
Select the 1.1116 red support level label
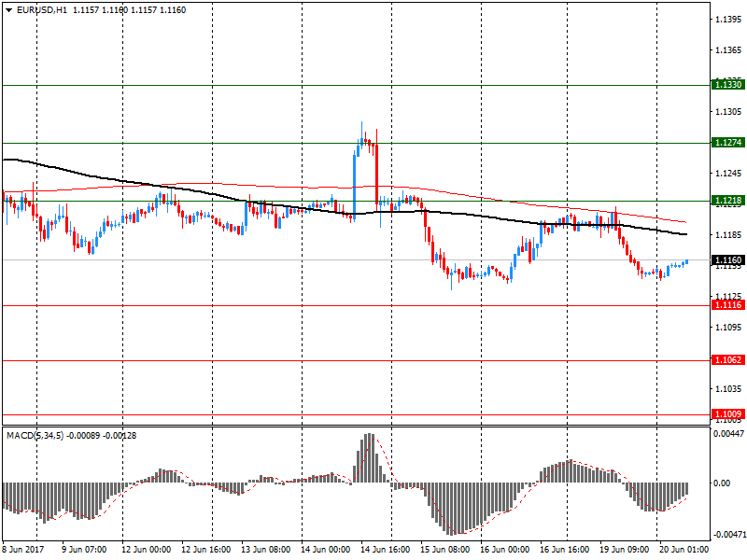(728, 305)
